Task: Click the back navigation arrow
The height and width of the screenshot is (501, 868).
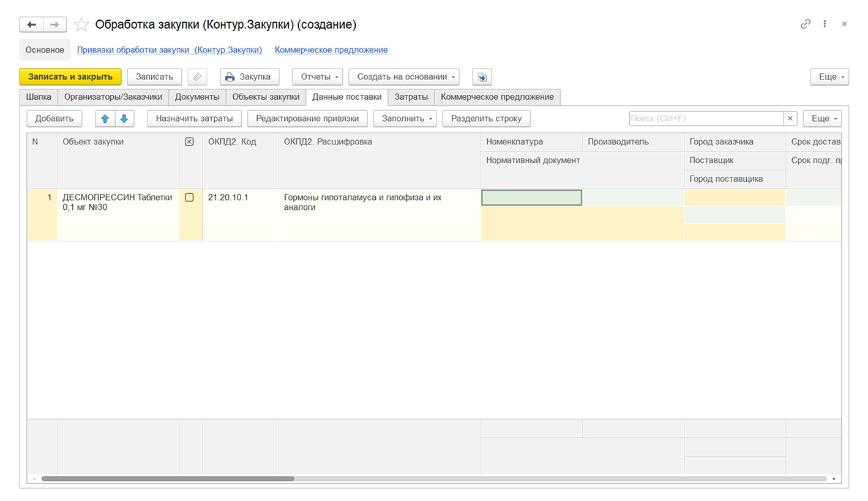Action: click(x=32, y=24)
